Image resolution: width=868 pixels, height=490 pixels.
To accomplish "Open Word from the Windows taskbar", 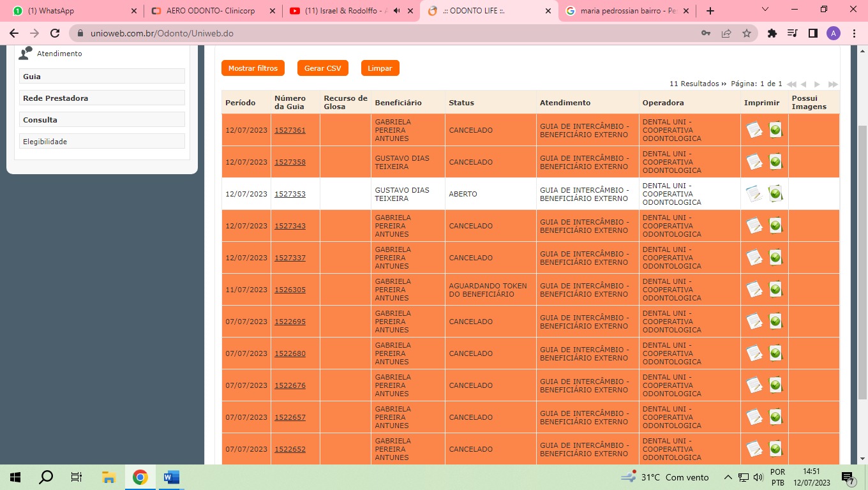I will click(x=171, y=477).
